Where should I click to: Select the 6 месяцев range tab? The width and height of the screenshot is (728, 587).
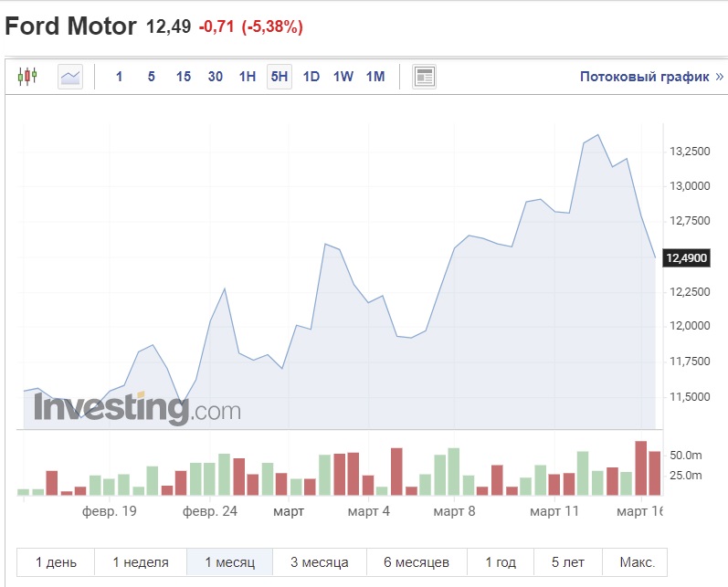point(417,562)
